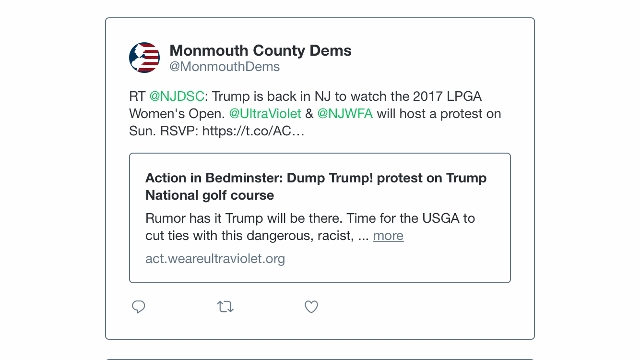Follow the @NJWFA mention link
This screenshot has width=640, height=360.
pyautogui.click(x=345, y=113)
